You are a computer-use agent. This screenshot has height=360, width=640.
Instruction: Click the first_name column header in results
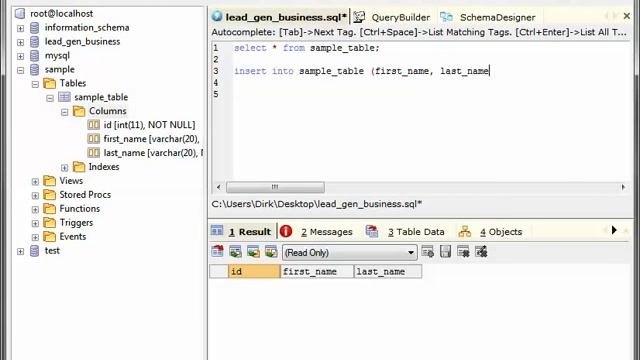(x=317, y=271)
